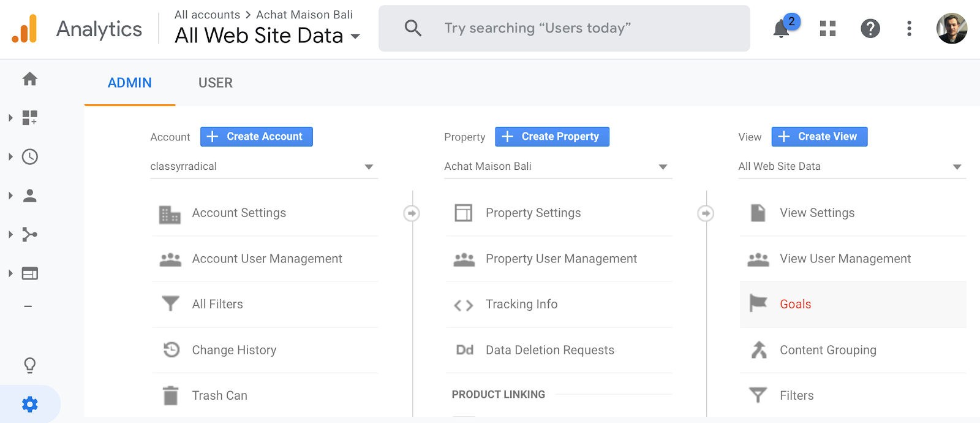Expand the Audience sidebar section arrow
980x423 pixels.
pyautogui.click(x=10, y=196)
